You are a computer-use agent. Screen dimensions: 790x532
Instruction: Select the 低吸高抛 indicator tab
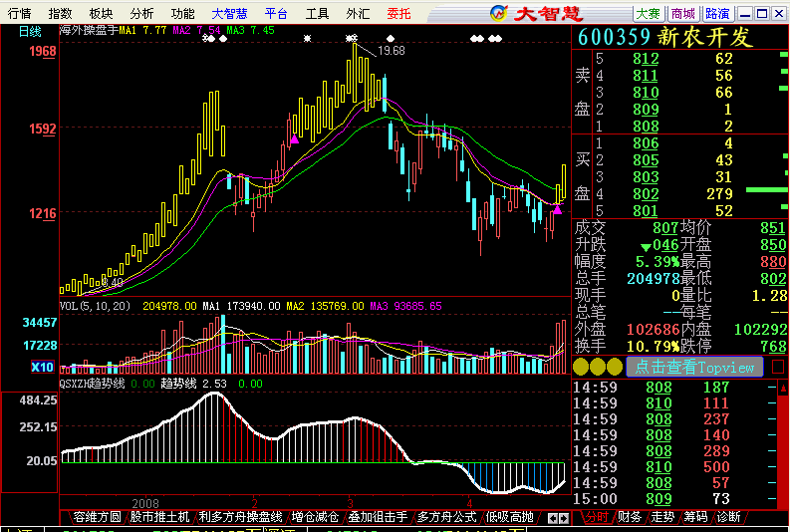pyautogui.click(x=509, y=517)
